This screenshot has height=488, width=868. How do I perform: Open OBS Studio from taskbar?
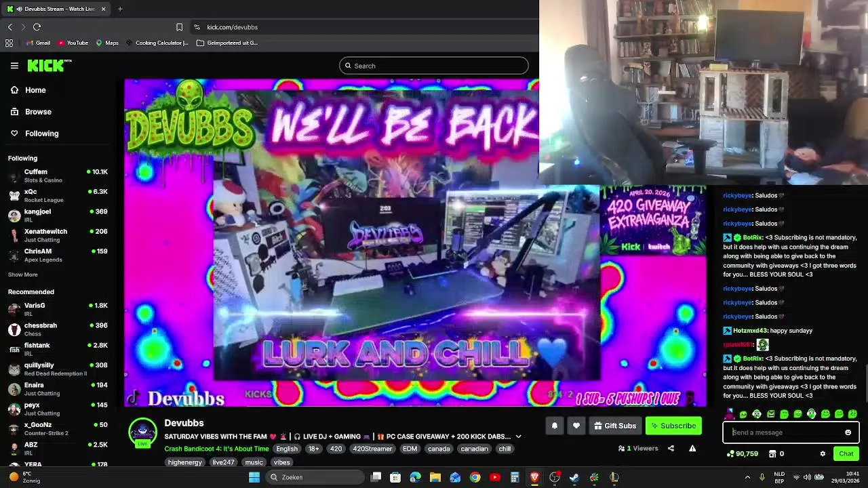pos(555,477)
